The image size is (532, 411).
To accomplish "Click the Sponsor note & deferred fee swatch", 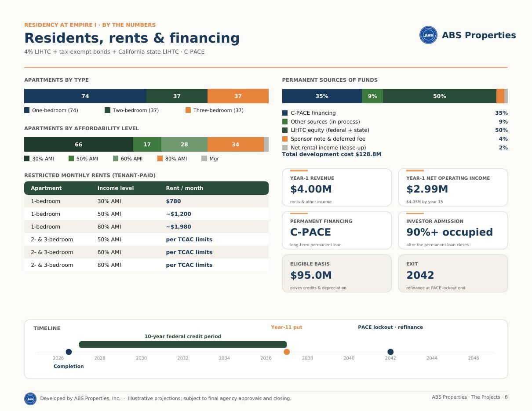I will point(285,139).
